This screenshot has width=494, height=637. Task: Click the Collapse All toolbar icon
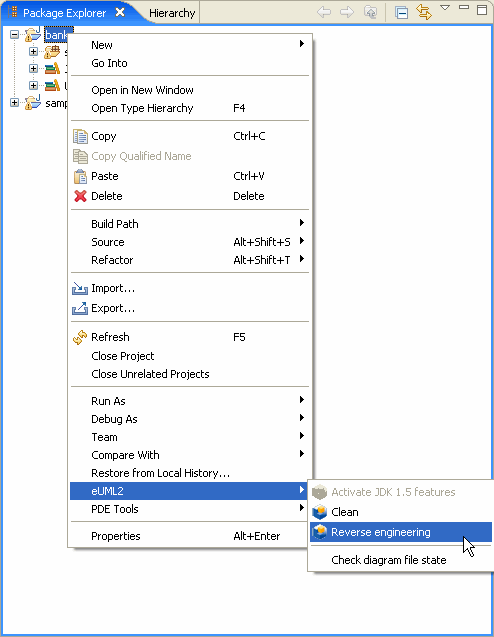click(x=401, y=13)
